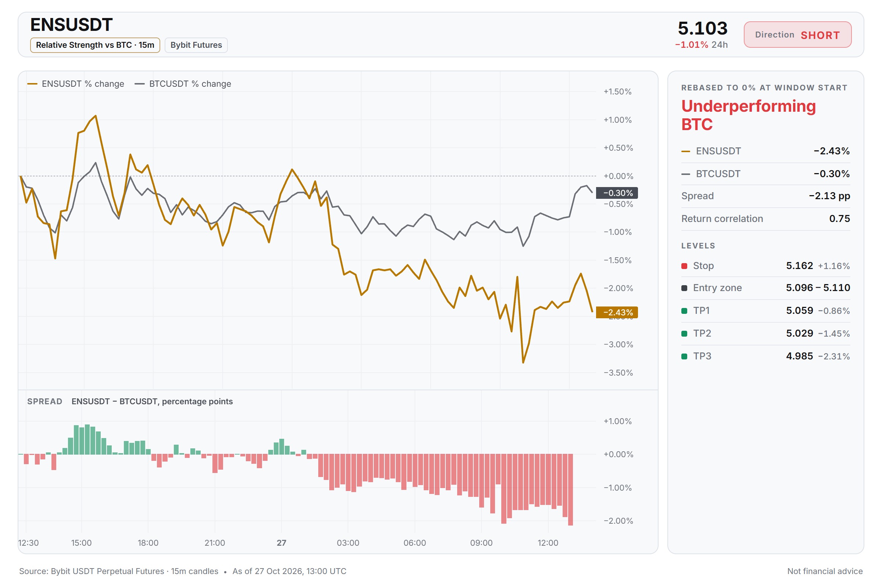Click the 15:00 time axis label

[x=81, y=543]
